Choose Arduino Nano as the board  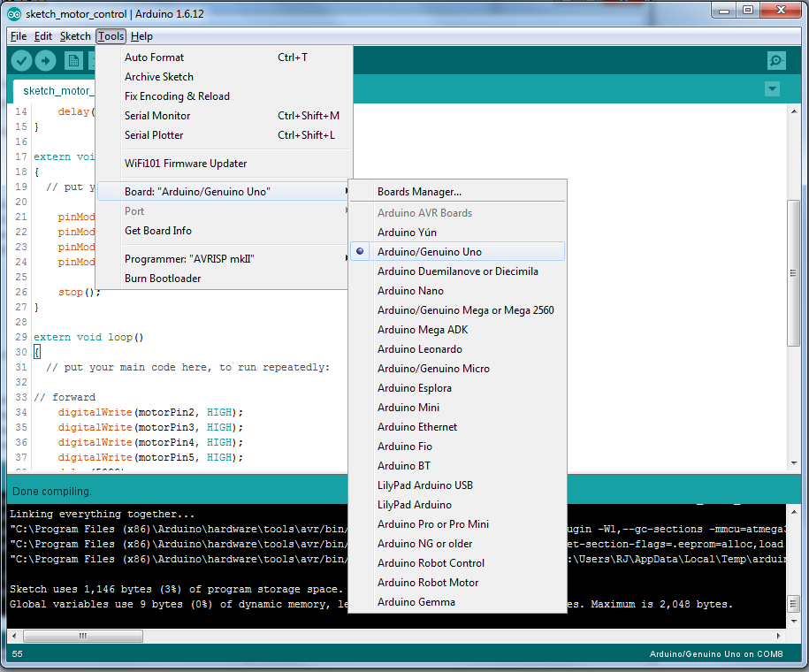410,291
